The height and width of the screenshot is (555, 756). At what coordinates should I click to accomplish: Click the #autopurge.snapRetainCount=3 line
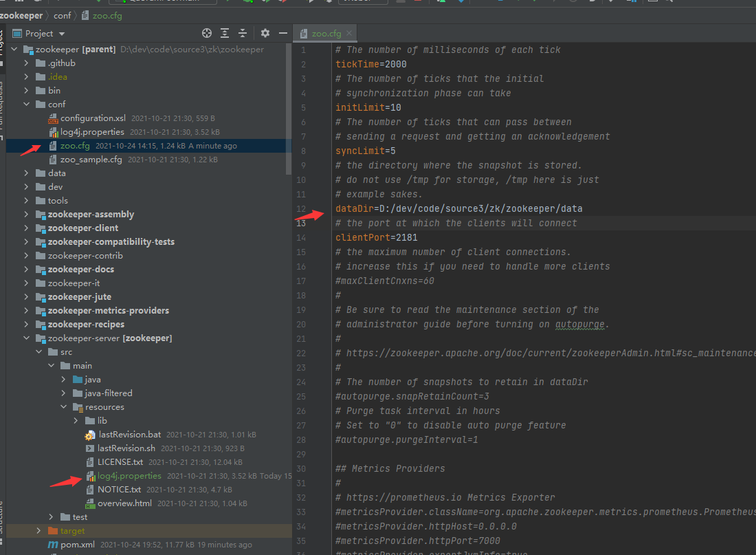(412, 397)
